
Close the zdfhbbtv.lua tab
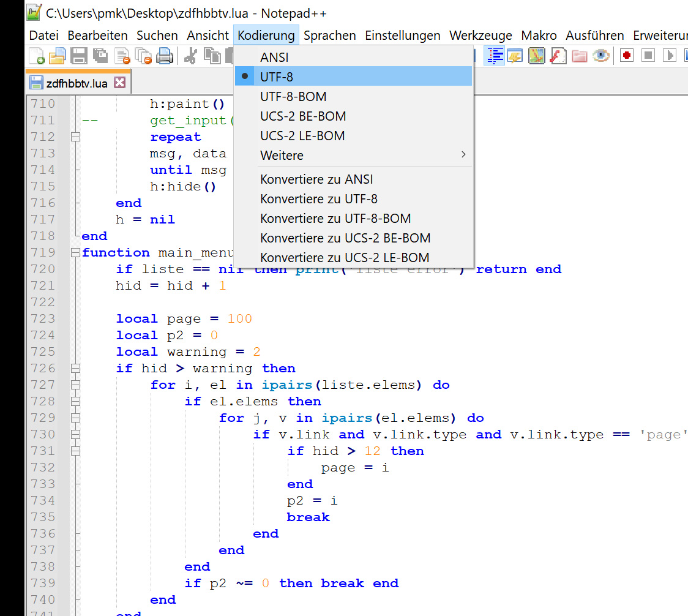(x=119, y=83)
